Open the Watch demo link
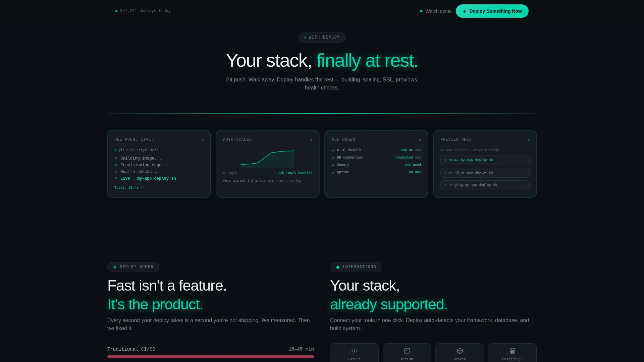The height and width of the screenshot is (362, 644). click(x=436, y=11)
